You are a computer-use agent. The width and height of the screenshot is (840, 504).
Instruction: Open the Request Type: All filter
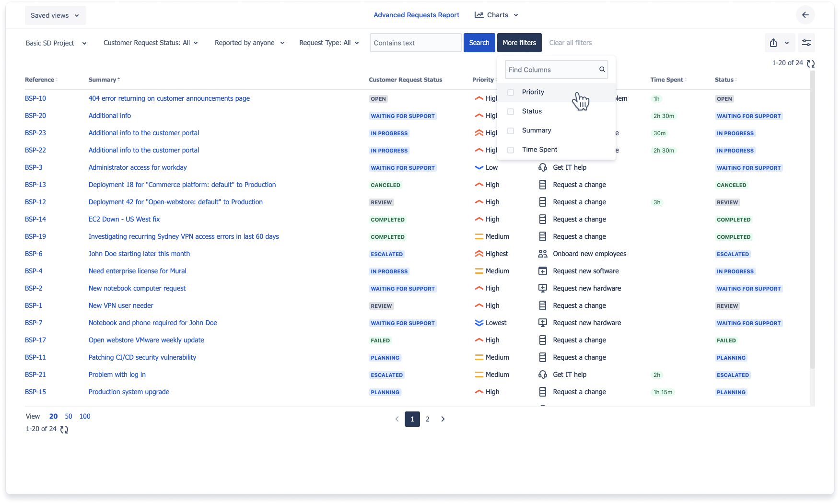[329, 43]
